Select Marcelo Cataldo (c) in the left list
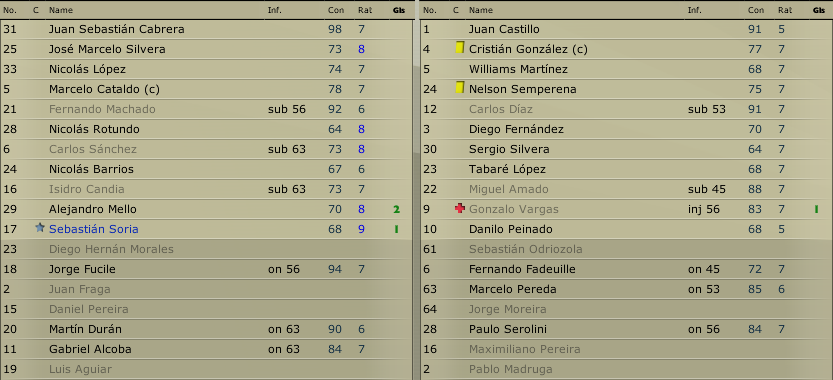Viewport: 833px width, 380px height. [x=207, y=89]
